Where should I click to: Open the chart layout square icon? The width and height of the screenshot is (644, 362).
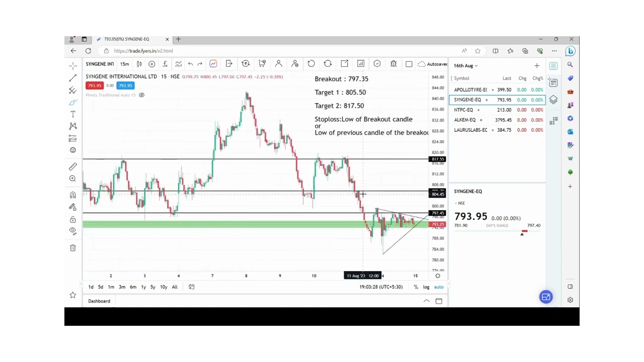409,64
